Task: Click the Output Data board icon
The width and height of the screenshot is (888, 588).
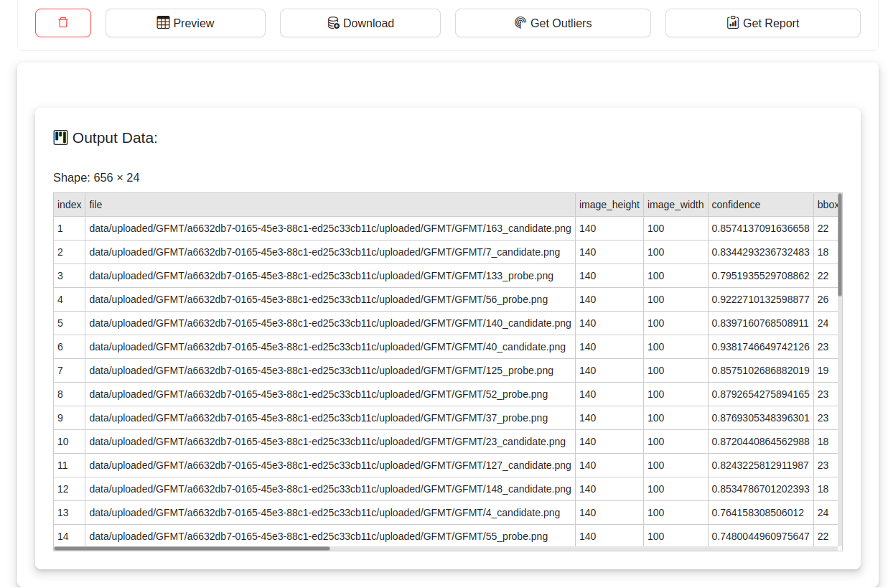Action: pos(61,138)
